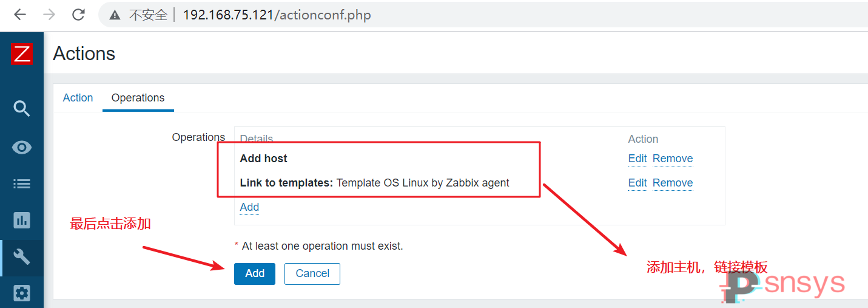Remove the Link to templates operation
The image size is (868, 308).
(x=673, y=183)
